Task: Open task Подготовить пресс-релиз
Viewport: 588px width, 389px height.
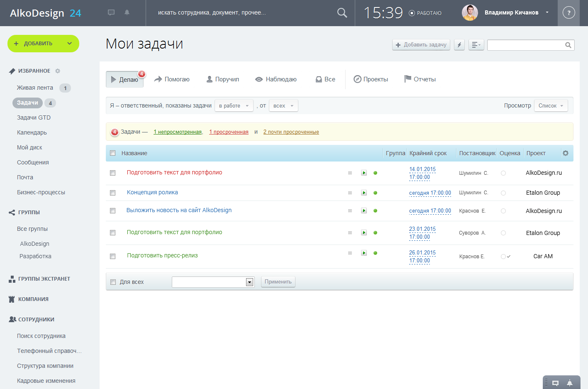Action: 162,256
